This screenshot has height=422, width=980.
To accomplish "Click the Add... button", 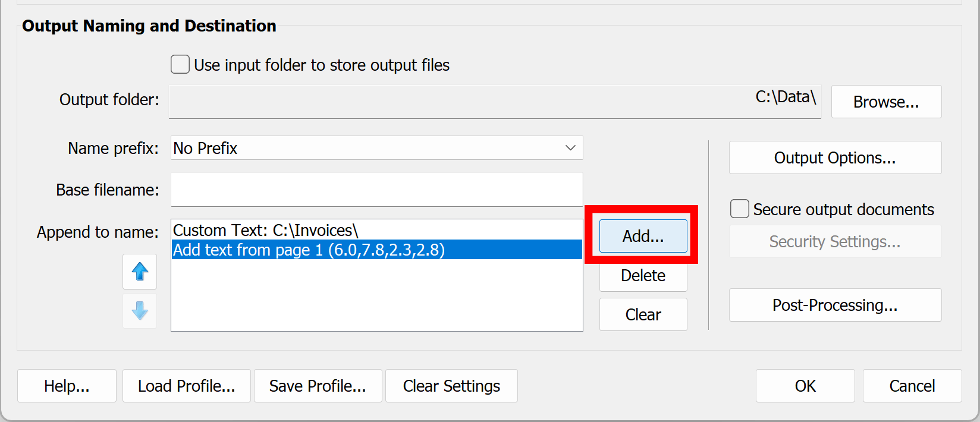I will click(x=643, y=236).
